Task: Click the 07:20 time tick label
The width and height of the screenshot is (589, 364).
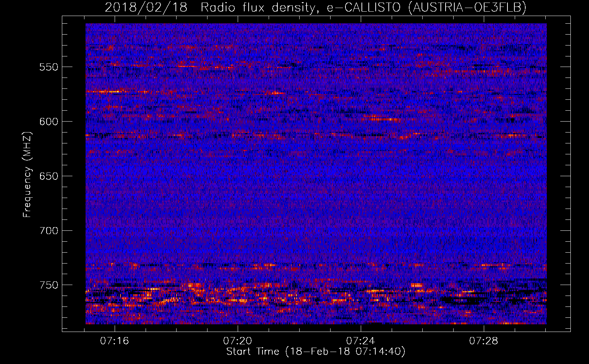Action: coord(238,341)
